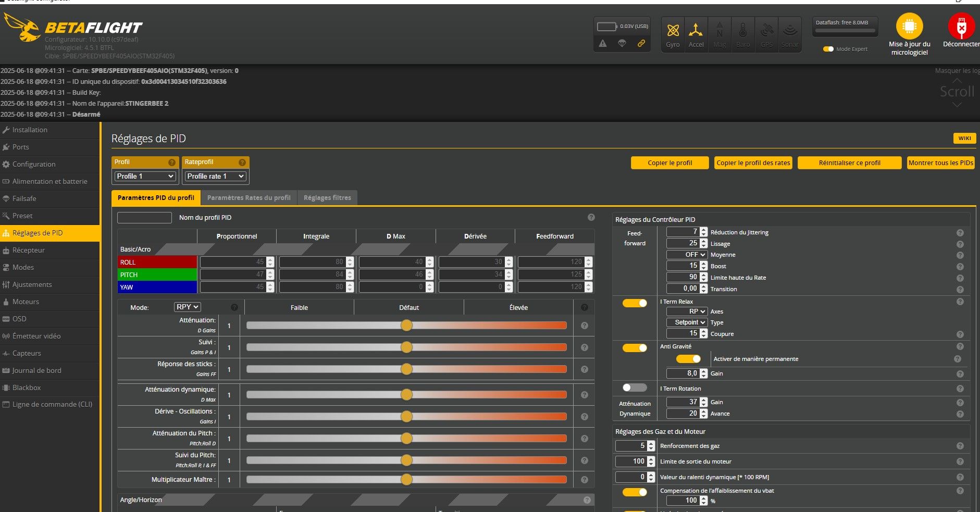Open the Profile 1 dropdown

pos(145,177)
